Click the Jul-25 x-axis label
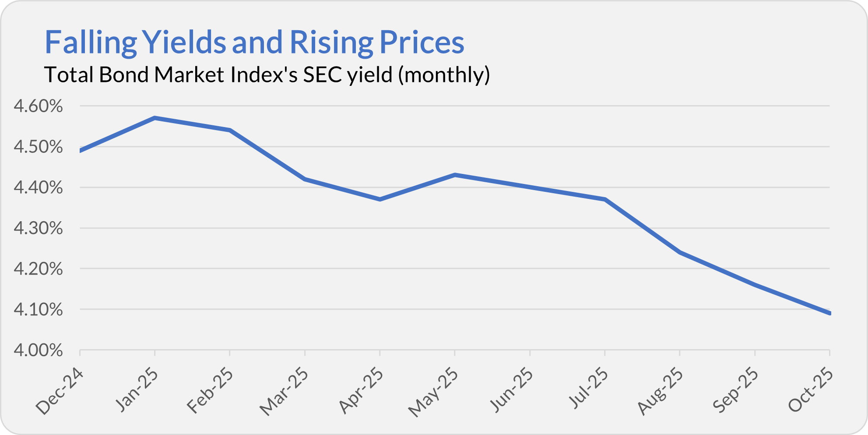 pyautogui.click(x=589, y=388)
